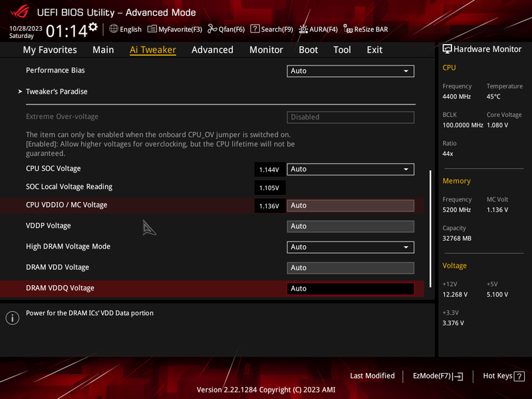
Task: Open CPU SOC Voltage dropdown
Action: pos(350,169)
